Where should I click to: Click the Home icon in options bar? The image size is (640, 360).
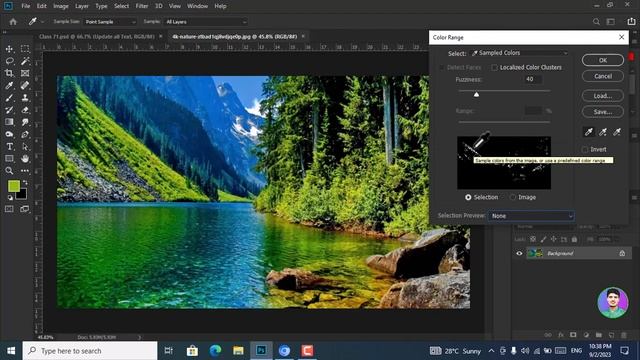(x=13, y=22)
